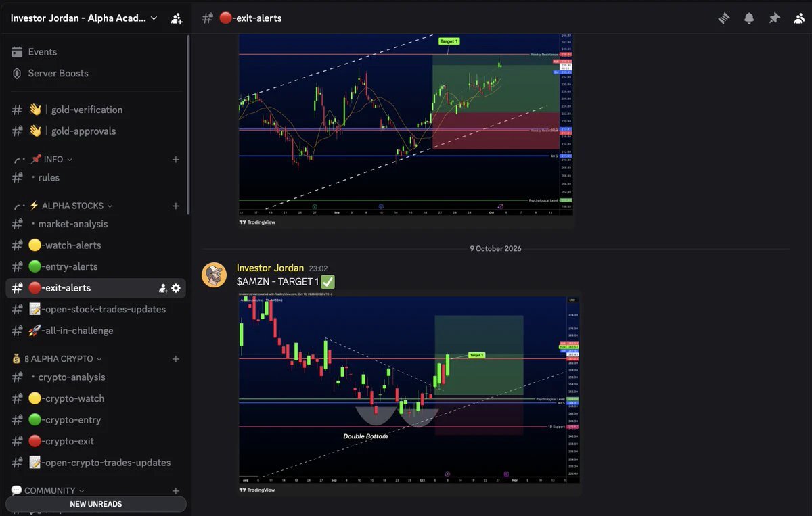
Task: Click the Server Boosts gem icon
Action: pyautogui.click(x=17, y=73)
